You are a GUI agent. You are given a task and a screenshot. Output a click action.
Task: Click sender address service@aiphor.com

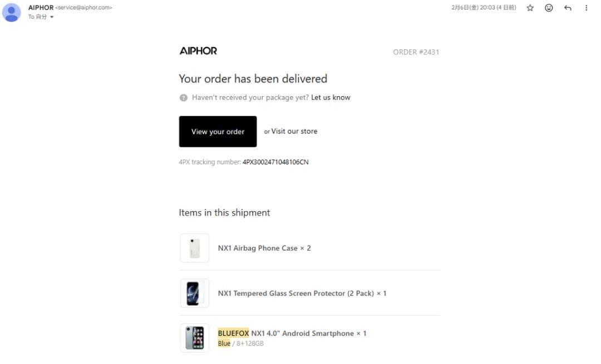(x=84, y=8)
